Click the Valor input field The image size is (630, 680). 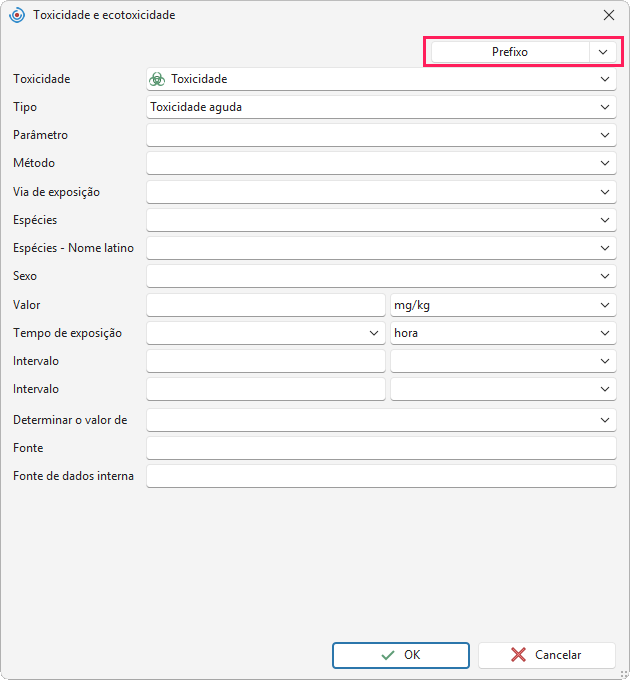coord(266,305)
